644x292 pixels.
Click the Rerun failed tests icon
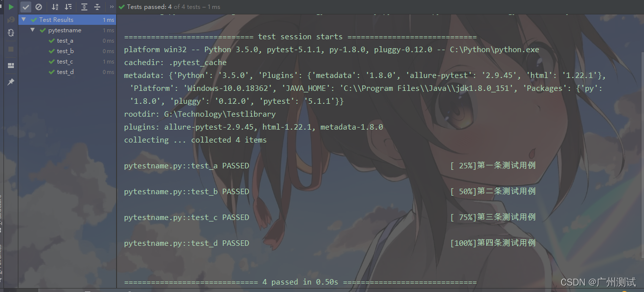pyautogui.click(x=11, y=20)
